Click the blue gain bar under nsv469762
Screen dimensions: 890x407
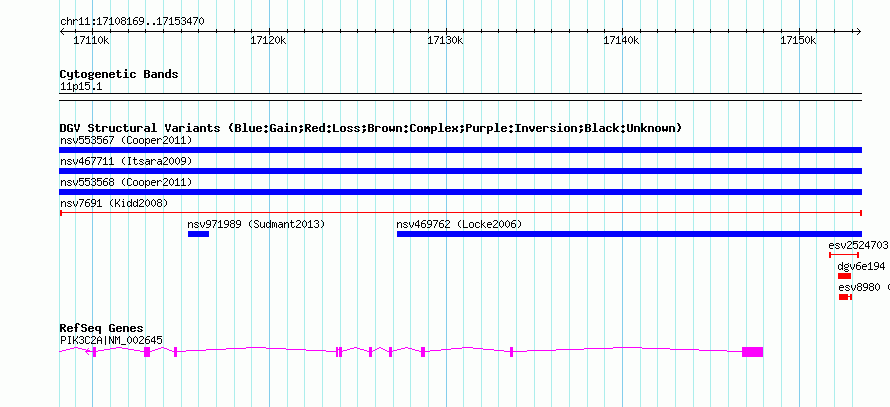[629, 234]
